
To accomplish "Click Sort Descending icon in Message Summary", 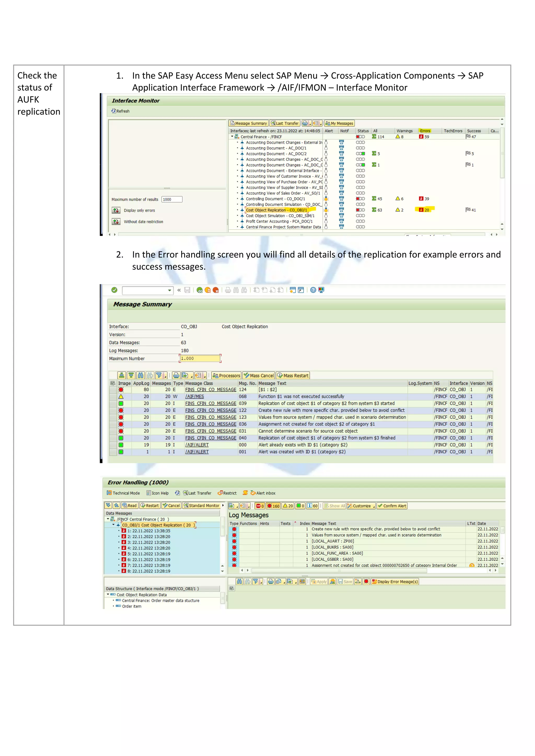I will [x=131, y=376].
